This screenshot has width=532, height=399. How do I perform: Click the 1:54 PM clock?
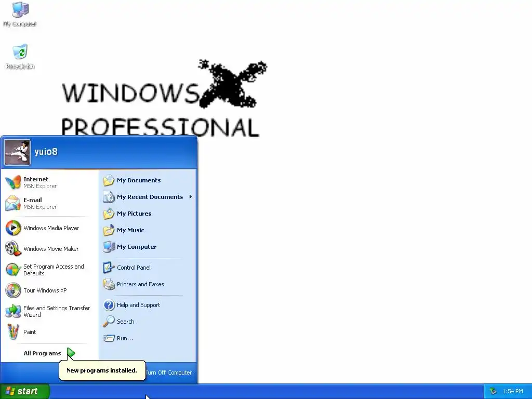[513, 391]
